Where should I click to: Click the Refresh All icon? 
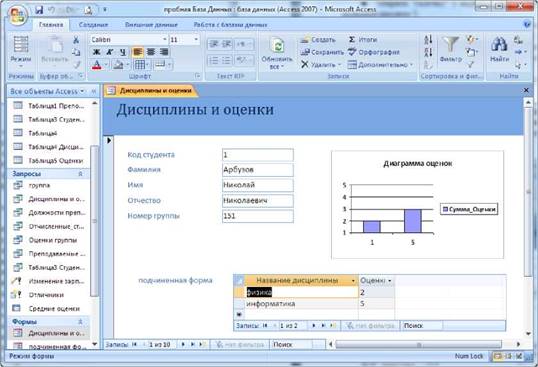(x=277, y=45)
